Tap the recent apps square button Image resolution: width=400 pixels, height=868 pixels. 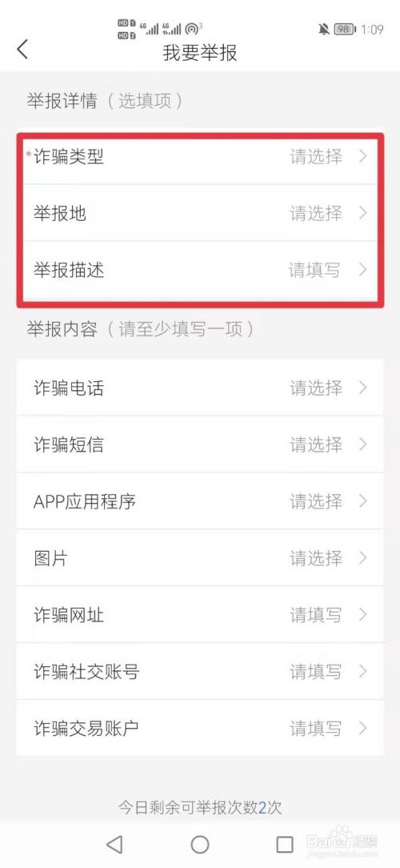[x=284, y=844]
